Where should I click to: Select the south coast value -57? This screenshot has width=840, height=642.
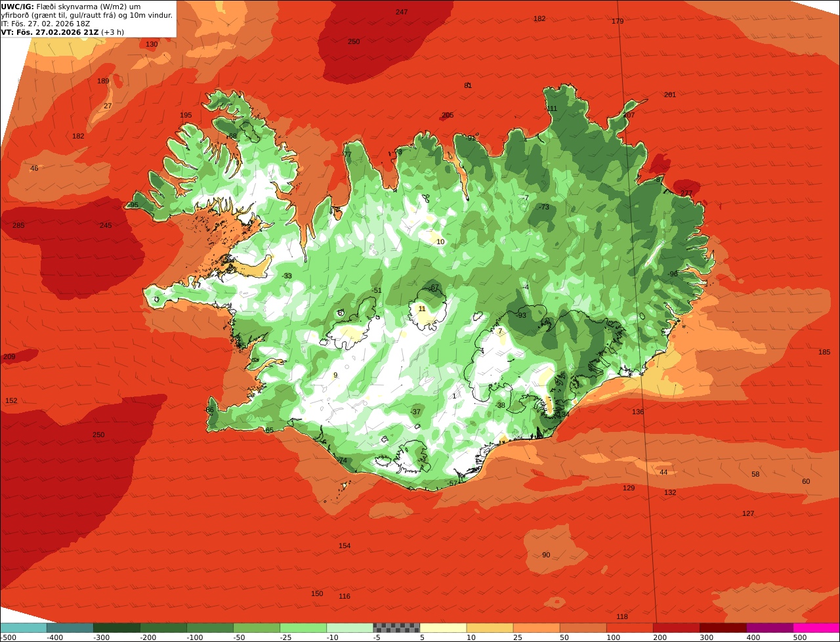451,483
